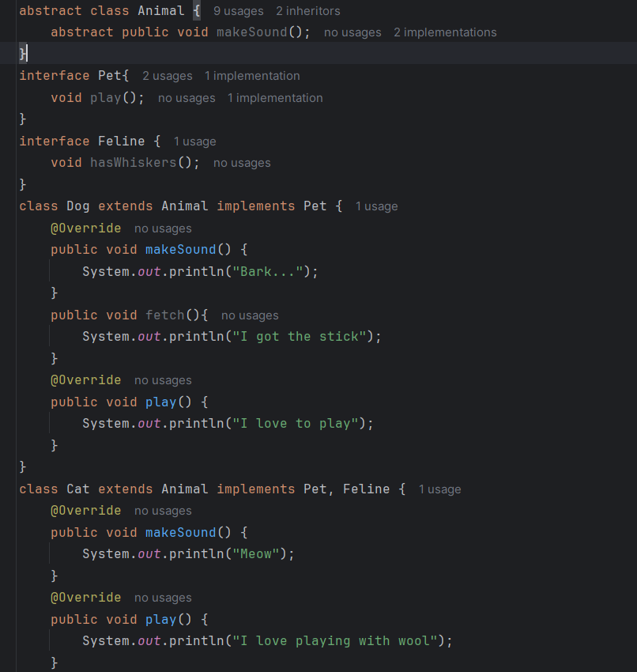Click @Override annotation above Dog's play
The image size is (637, 672).
coord(86,380)
